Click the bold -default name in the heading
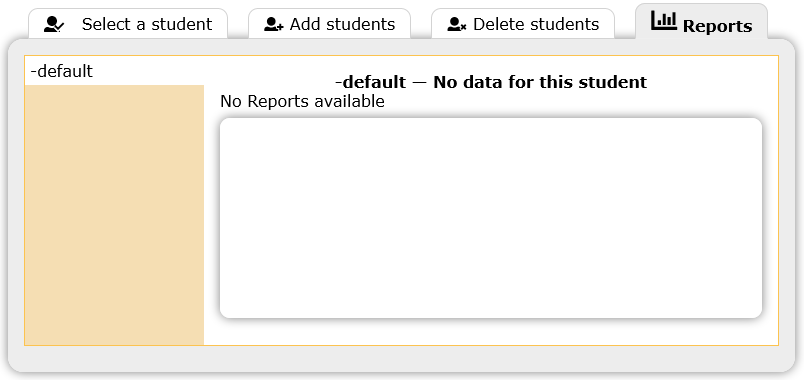Screen dimensions: 804x380 tap(370, 82)
